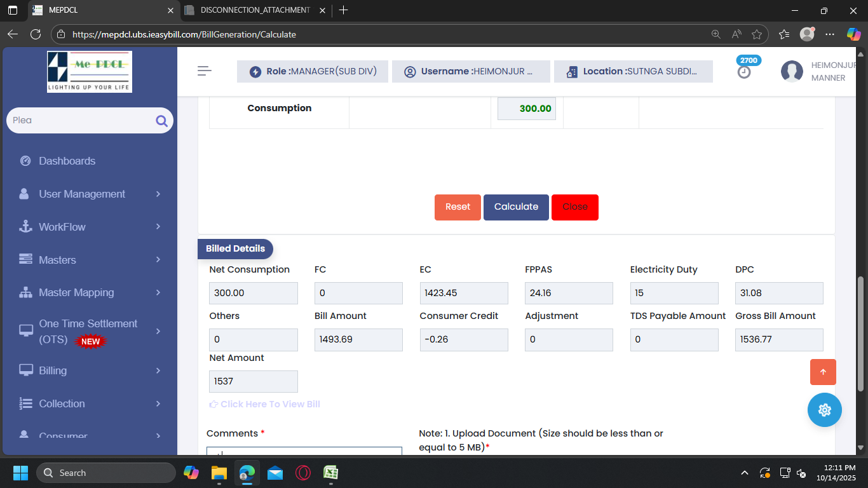Click the Location SUTNGA SUBDI header item

(x=634, y=71)
